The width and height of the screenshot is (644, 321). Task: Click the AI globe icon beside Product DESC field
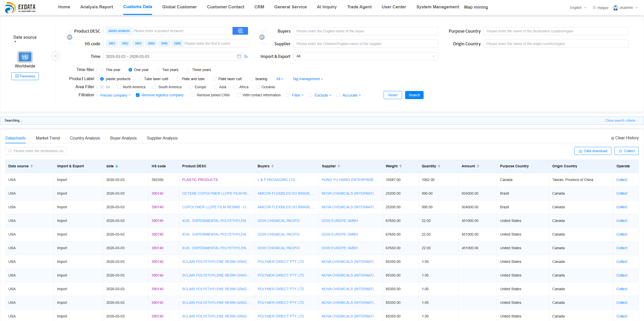(240, 31)
